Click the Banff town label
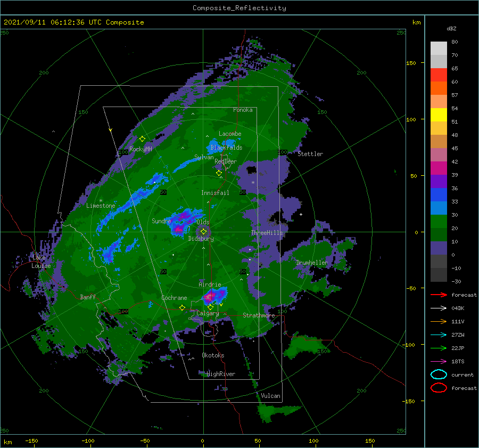Screen dimensions: 479x448 [x=88, y=297]
